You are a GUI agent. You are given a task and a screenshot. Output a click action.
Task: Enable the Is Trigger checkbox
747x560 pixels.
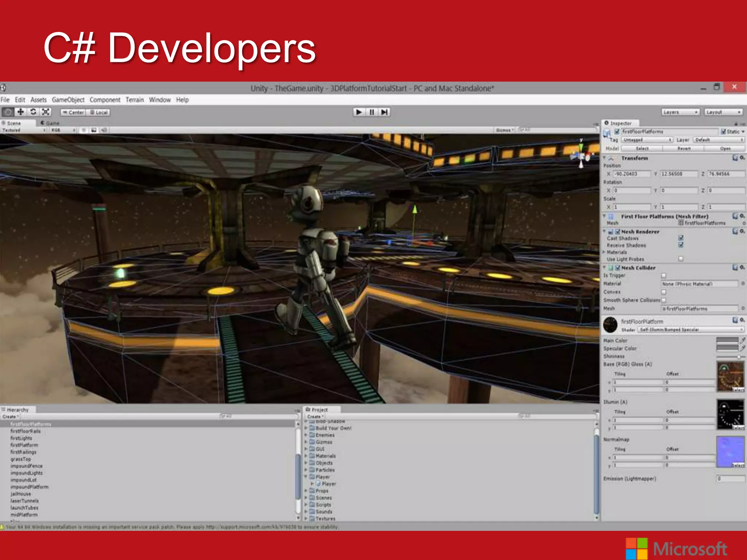(x=664, y=275)
